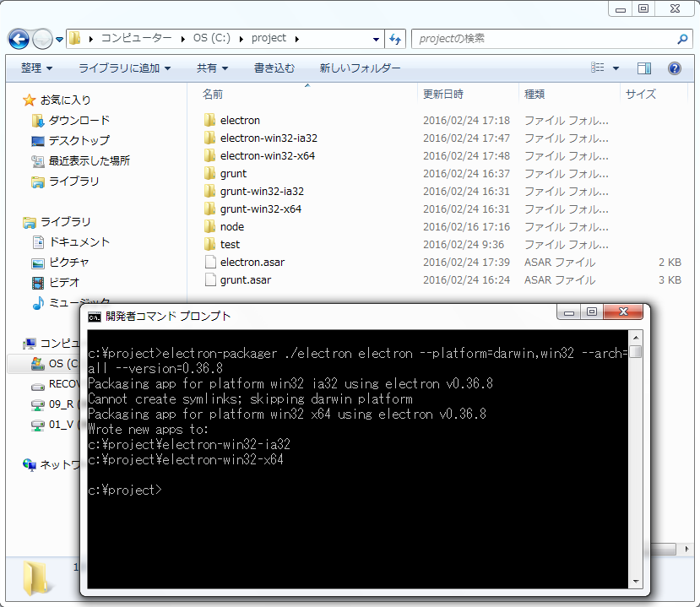This screenshot has height=607, width=700.
Task: Click Explorer horizontal scrollbar right arrow
Action: 686,549
